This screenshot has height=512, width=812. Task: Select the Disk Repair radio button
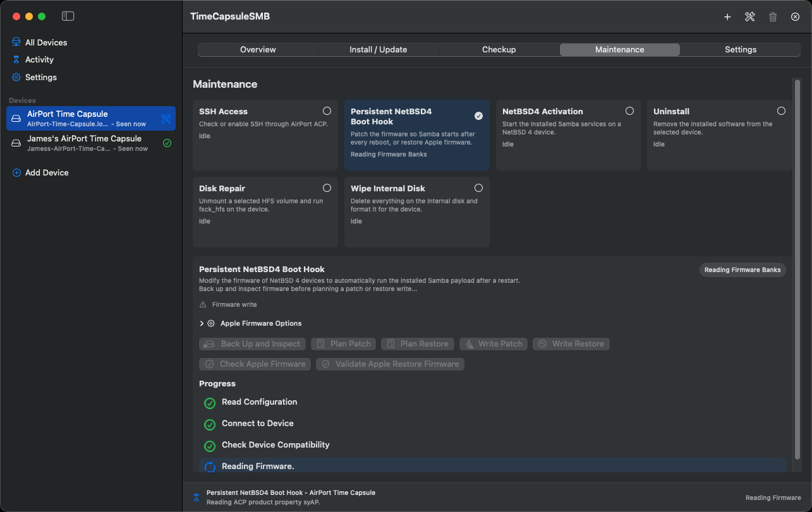(x=327, y=188)
